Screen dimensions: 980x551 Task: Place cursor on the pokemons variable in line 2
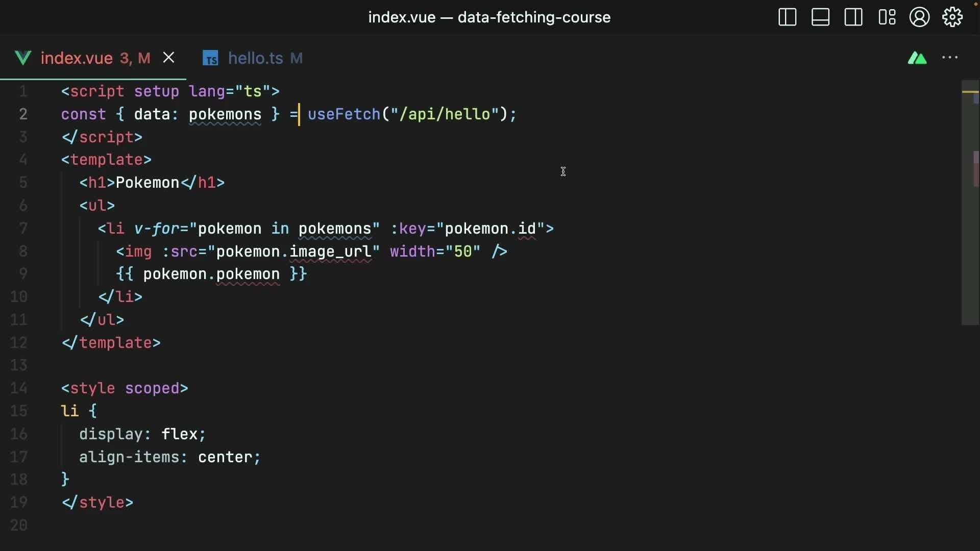pos(225,114)
